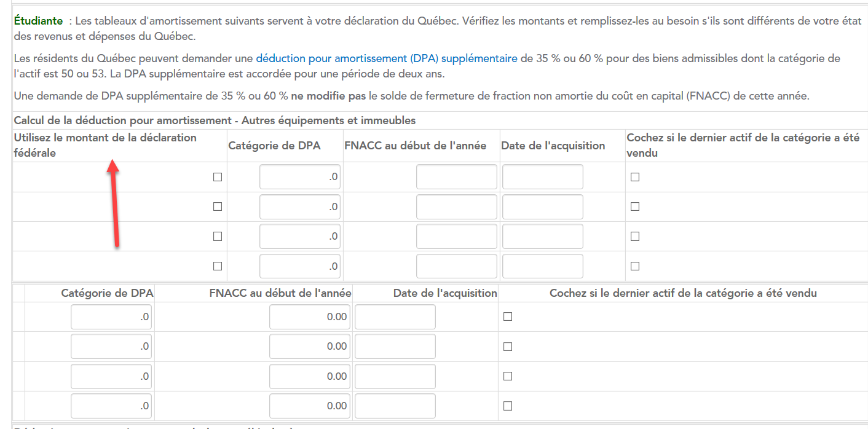Focus fourth FNACC au début field in upper table

point(456,266)
